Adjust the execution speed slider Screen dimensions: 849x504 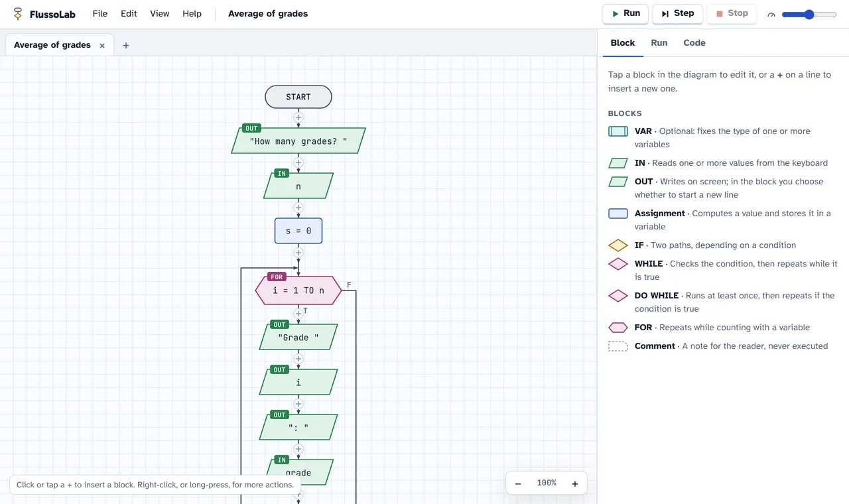coord(809,15)
